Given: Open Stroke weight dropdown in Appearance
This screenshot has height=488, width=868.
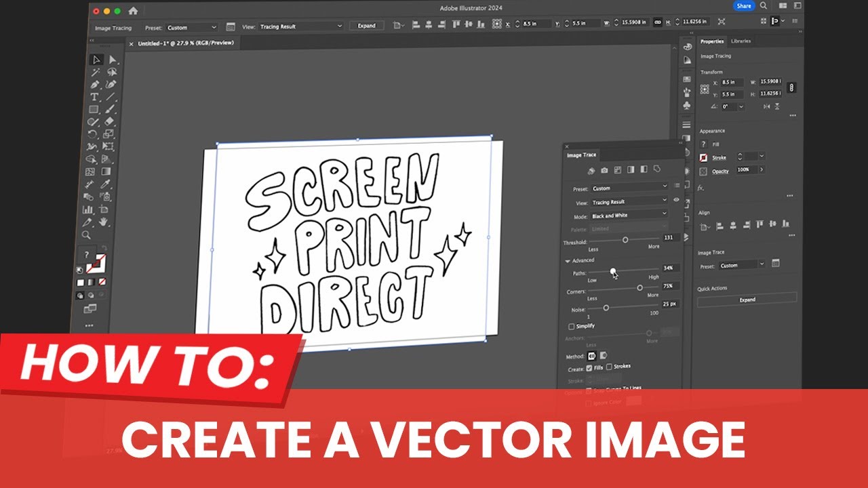Looking at the screenshot, I should [x=762, y=156].
